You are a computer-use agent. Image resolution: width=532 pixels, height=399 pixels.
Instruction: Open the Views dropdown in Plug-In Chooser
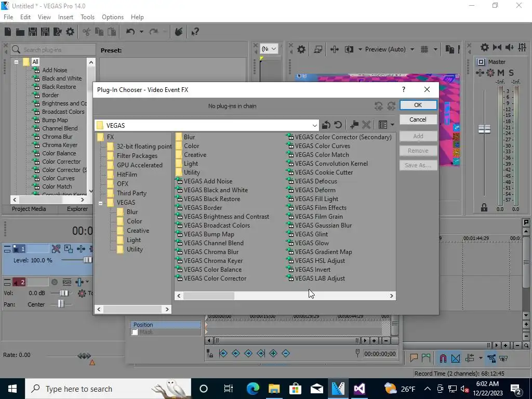392,125
